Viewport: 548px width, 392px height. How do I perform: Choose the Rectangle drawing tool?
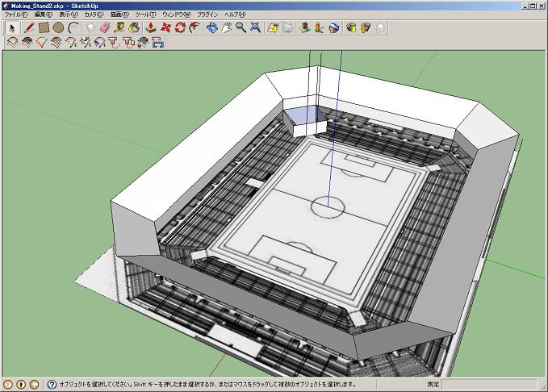click(44, 27)
